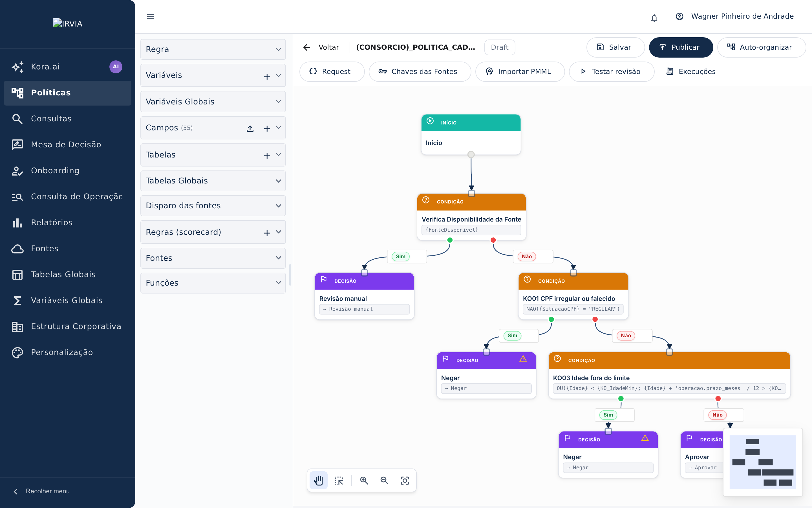Click the AI badge next to Kora.ai
Image resolution: width=812 pixels, height=508 pixels.
pyautogui.click(x=116, y=67)
